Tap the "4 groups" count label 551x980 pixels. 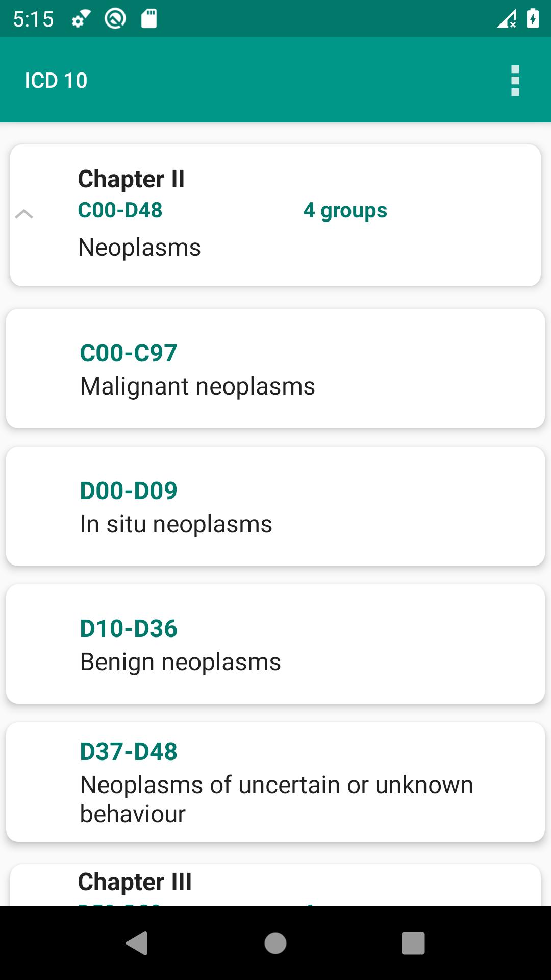point(345,210)
